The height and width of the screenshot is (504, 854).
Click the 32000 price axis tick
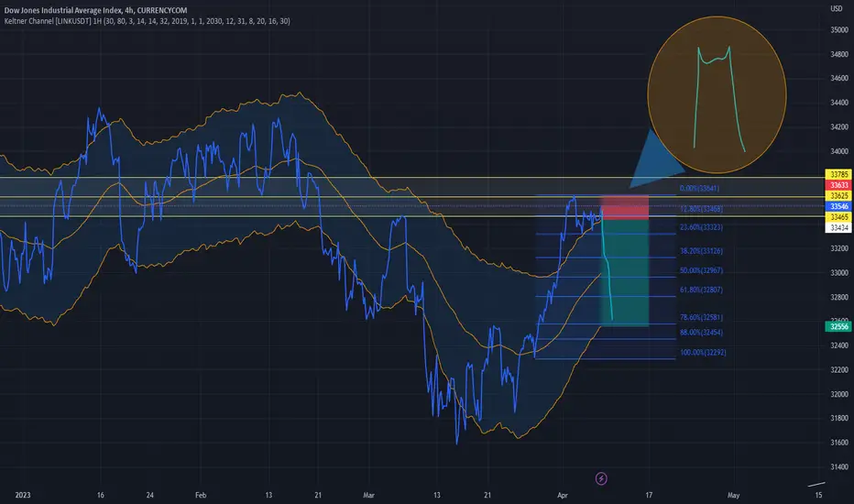click(838, 394)
